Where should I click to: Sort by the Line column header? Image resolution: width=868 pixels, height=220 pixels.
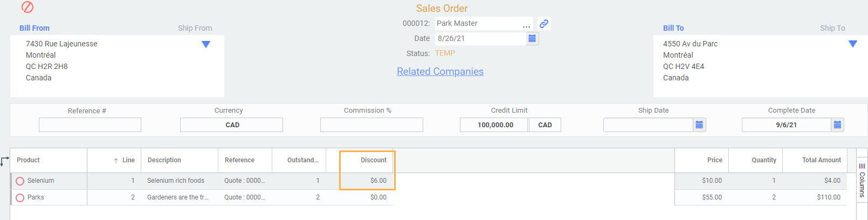tap(128, 160)
